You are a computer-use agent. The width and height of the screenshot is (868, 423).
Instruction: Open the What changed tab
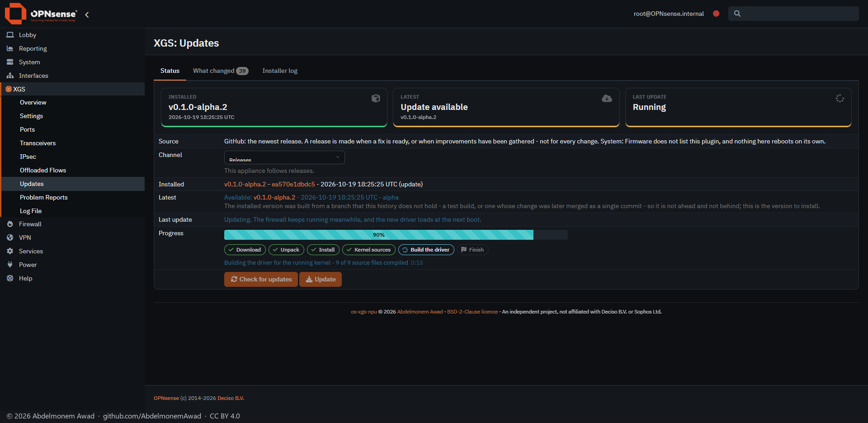pos(221,71)
